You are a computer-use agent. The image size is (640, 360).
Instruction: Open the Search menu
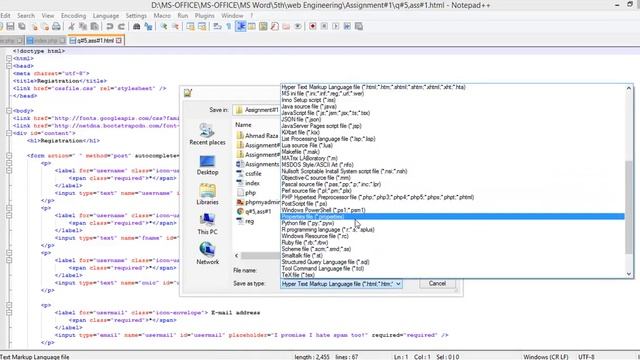click(26, 16)
